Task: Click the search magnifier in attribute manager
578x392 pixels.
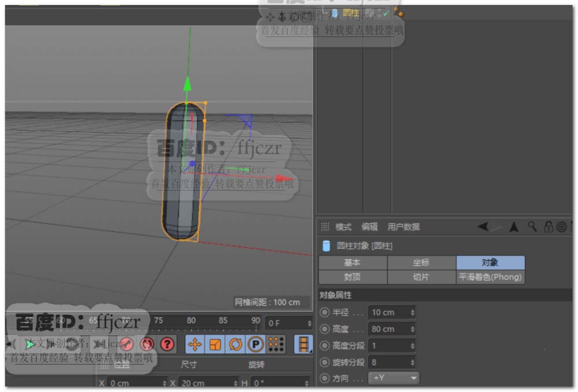Action: tap(532, 227)
